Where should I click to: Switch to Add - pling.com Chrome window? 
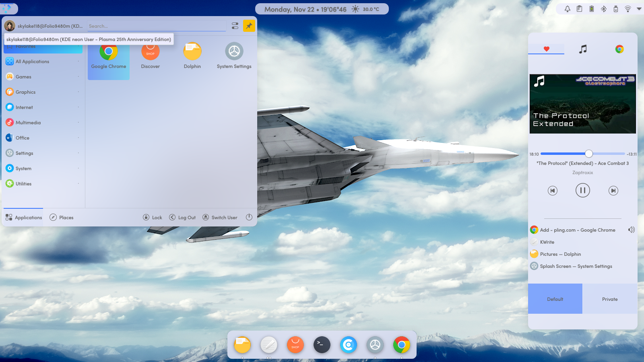[577, 230]
